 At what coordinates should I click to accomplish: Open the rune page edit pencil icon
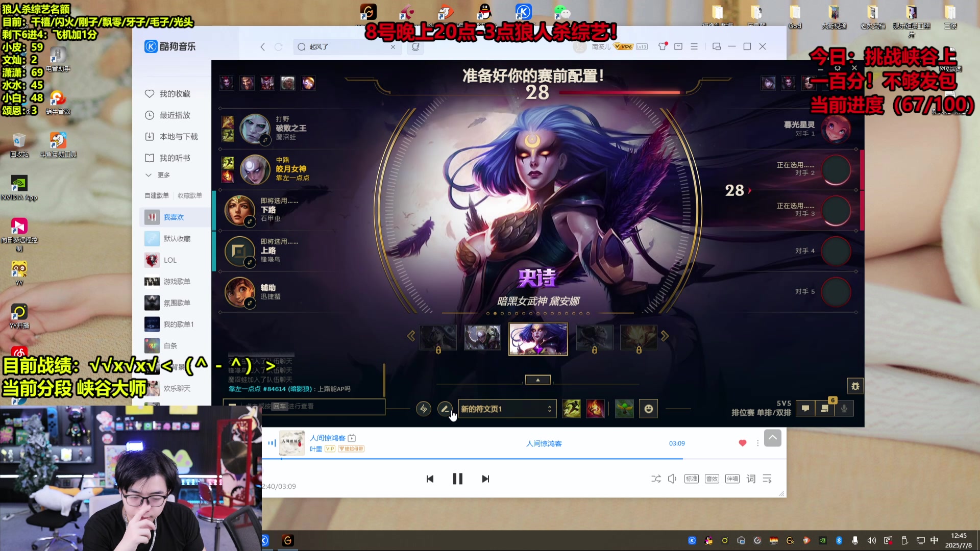click(445, 409)
